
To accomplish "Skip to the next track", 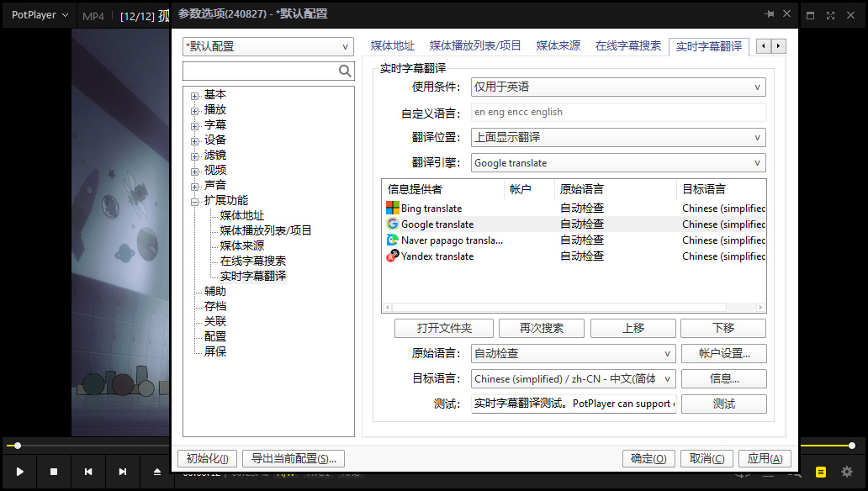I will pos(122,472).
